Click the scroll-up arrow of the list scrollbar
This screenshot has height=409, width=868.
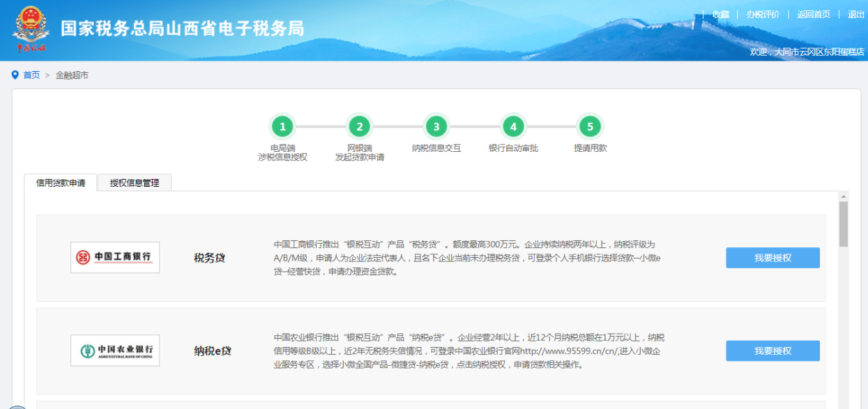(x=844, y=196)
